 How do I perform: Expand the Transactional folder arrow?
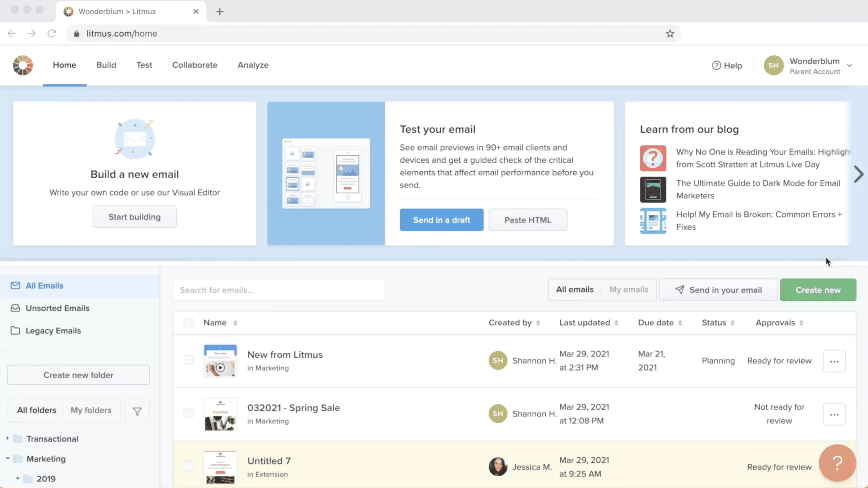pos(7,439)
